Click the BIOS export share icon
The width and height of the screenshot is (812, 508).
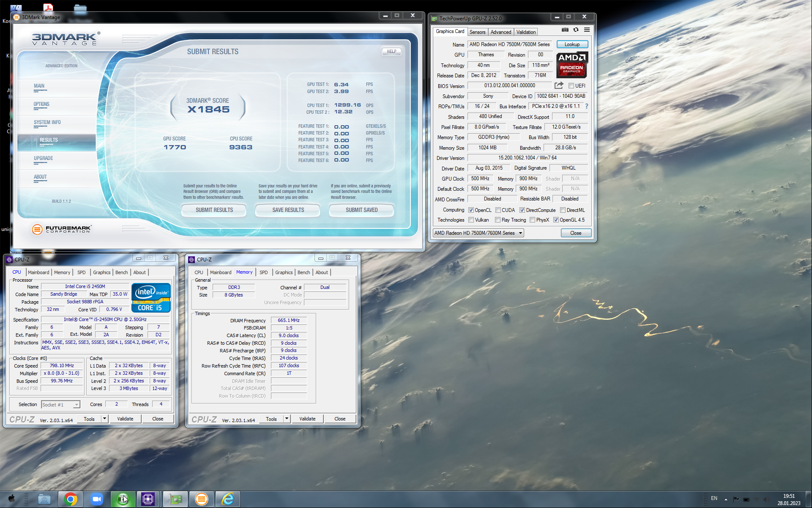coord(559,85)
